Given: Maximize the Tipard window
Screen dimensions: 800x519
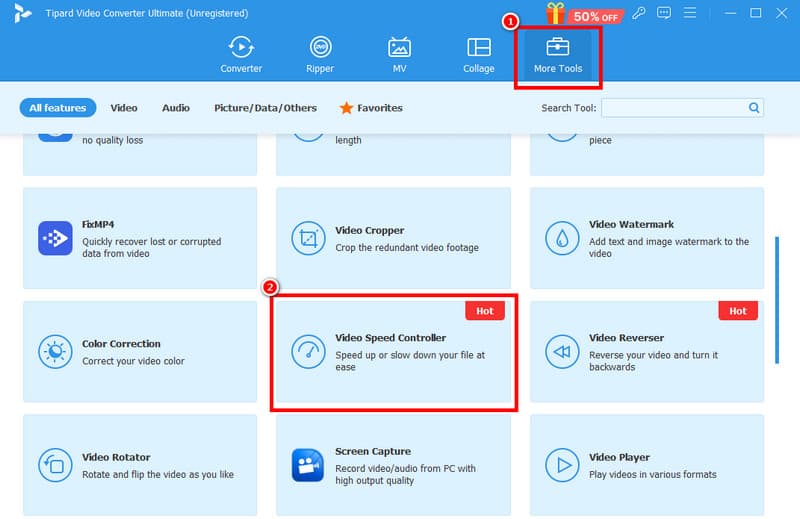Looking at the screenshot, I should tap(756, 13).
